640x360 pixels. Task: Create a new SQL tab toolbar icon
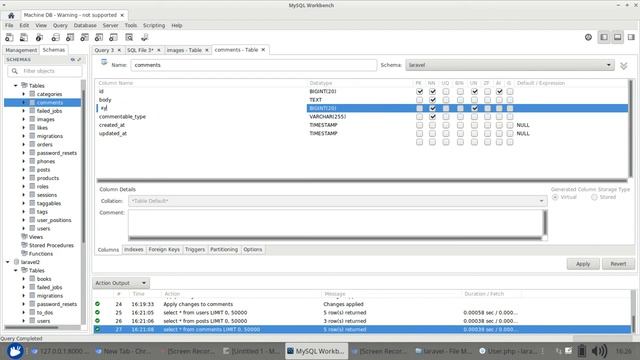9,38
